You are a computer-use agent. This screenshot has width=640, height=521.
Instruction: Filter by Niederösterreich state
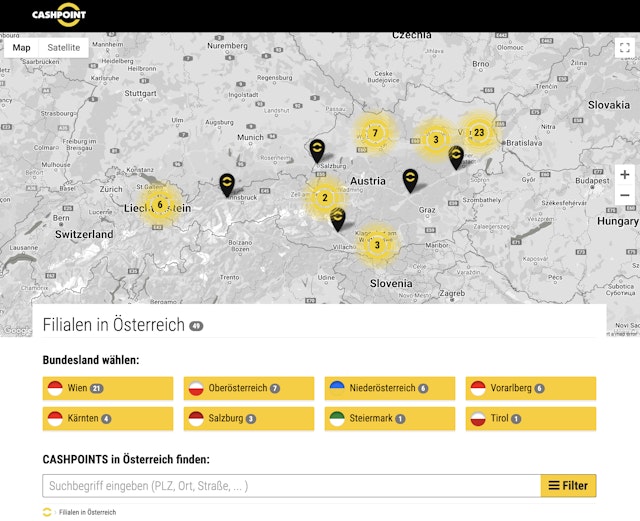click(x=390, y=388)
